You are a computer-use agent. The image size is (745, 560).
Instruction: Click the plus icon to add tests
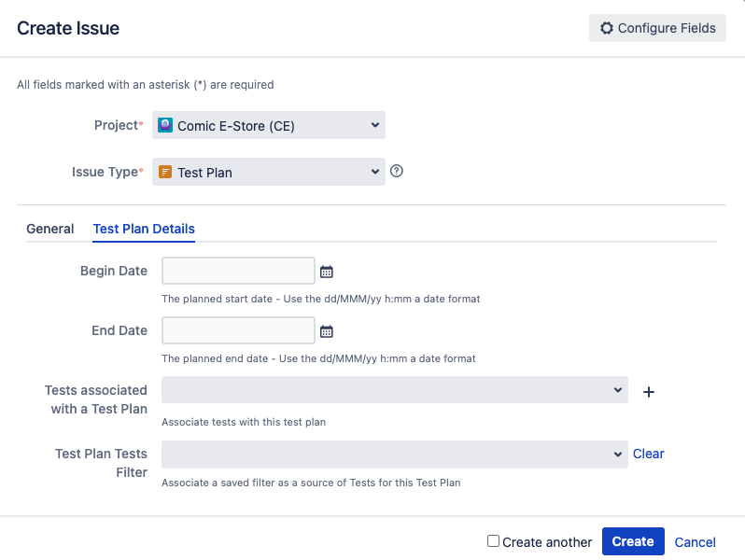click(x=649, y=392)
